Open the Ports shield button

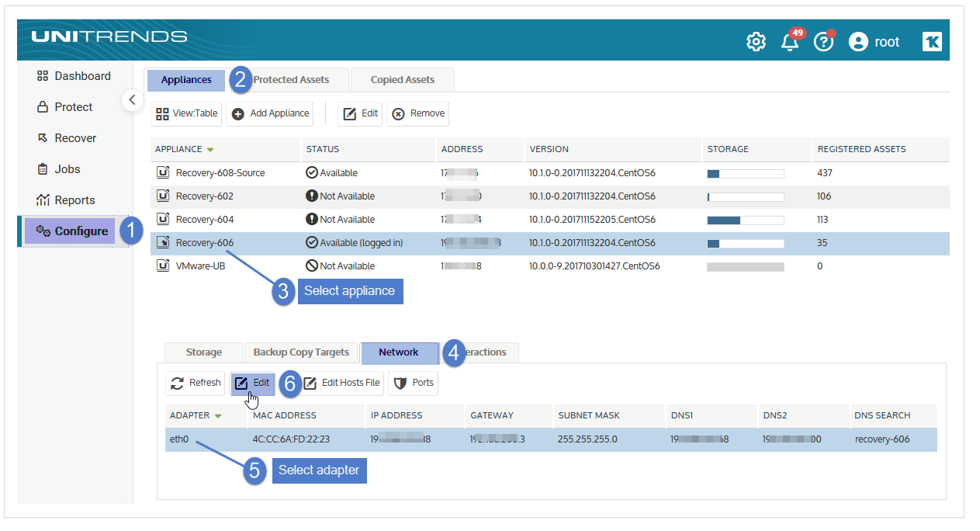coord(414,383)
